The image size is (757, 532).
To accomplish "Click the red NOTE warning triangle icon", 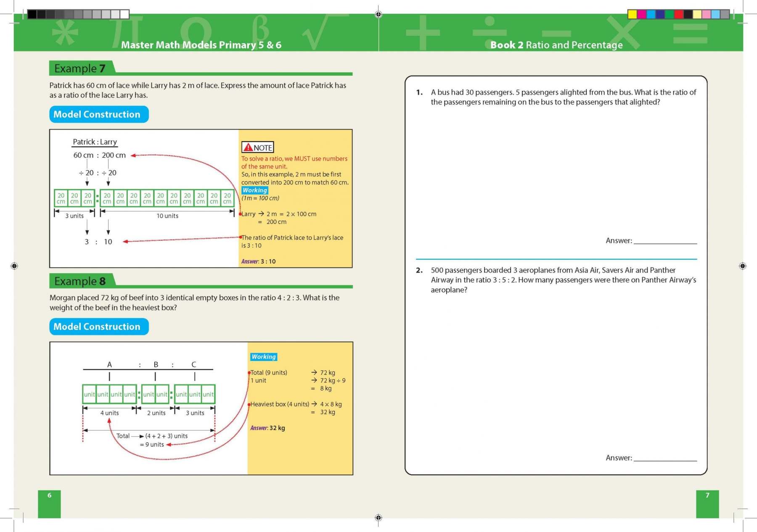I will (x=249, y=147).
